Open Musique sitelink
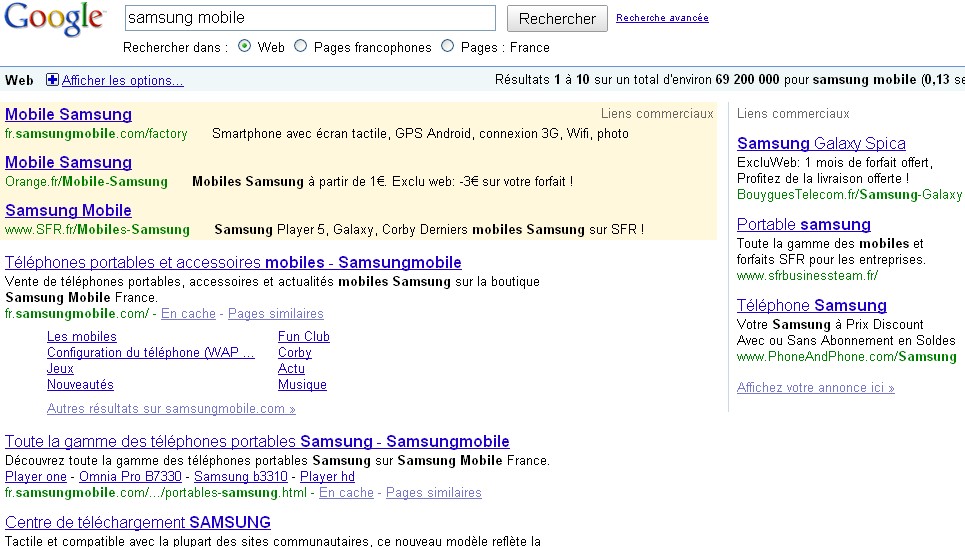 coord(302,385)
